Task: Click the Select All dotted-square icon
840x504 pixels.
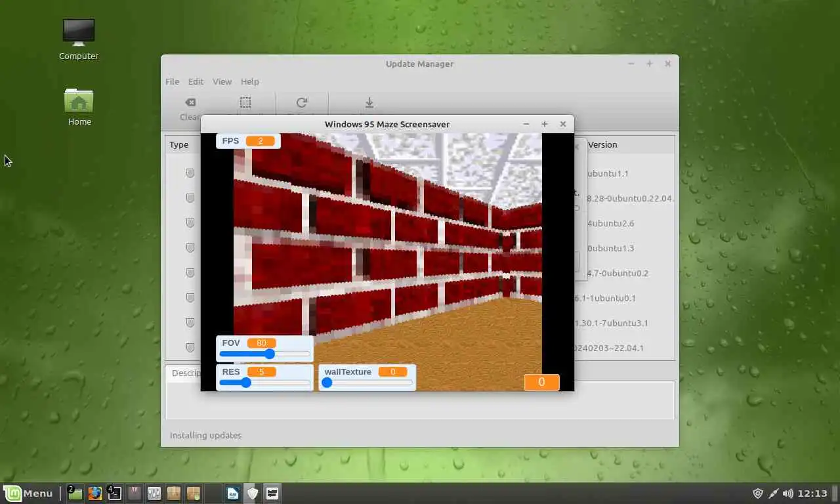Action: [x=245, y=102]
